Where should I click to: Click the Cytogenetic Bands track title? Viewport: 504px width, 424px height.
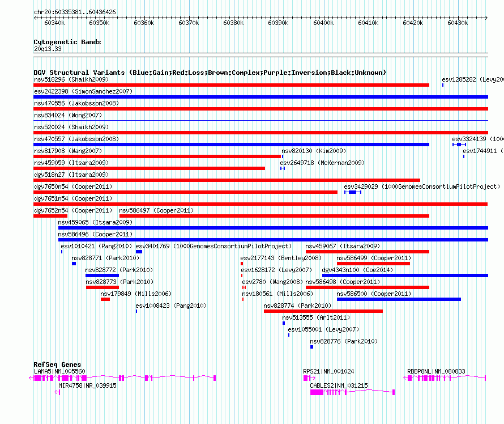tap(67, 42)
